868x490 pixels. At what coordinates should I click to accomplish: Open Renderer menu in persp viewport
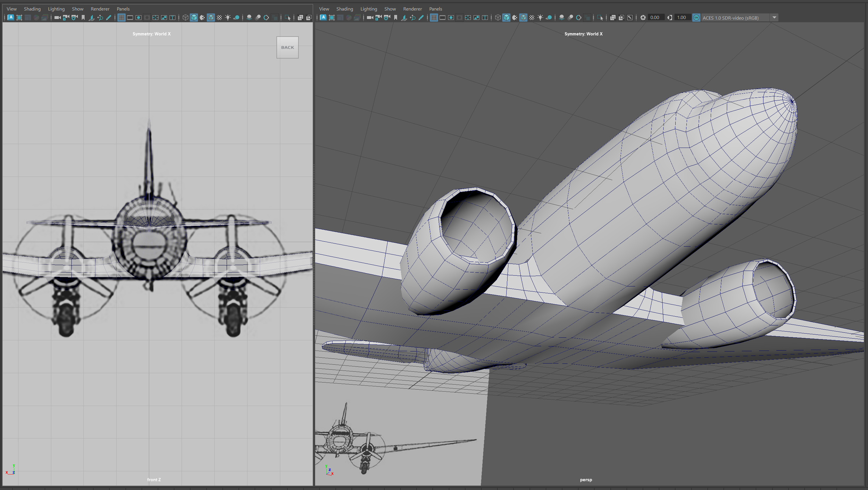pos(412,9)
